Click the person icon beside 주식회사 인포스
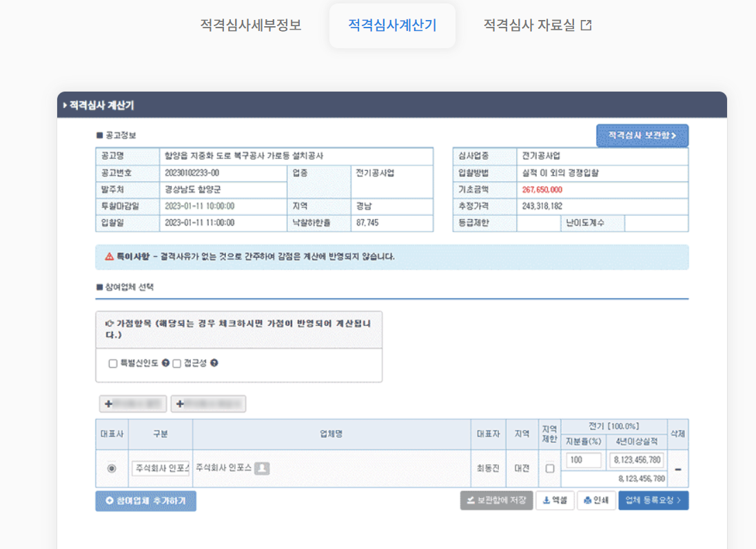Screen dimensions: 756x549 click(262, 468)
